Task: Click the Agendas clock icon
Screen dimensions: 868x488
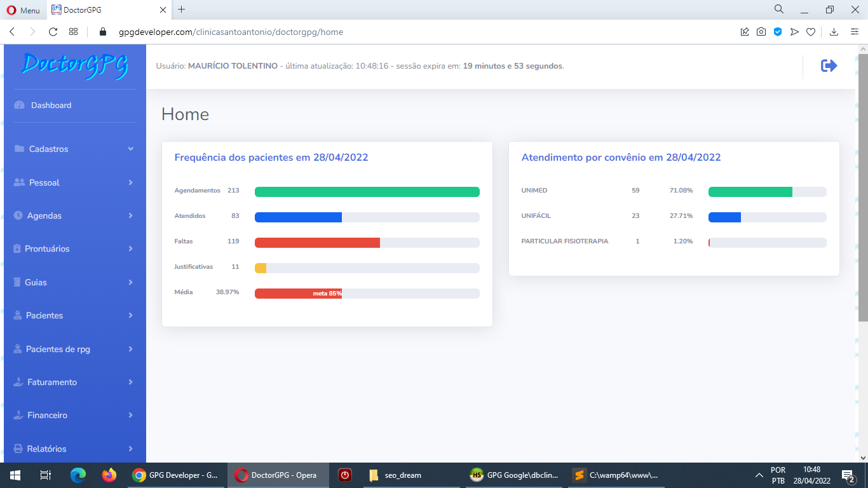Action: (x=18, y=215)
